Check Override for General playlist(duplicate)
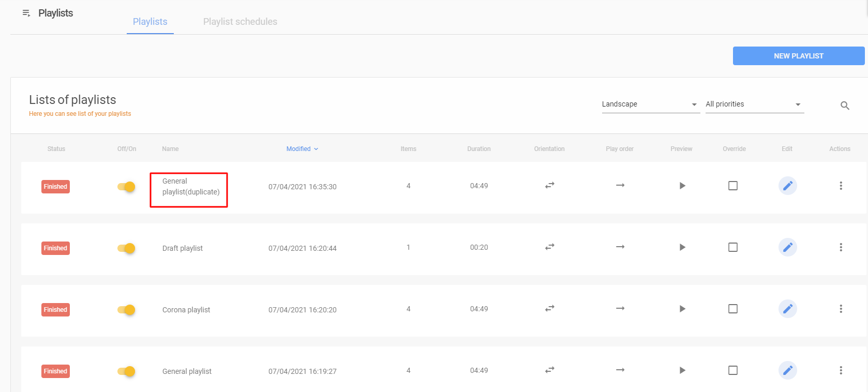The image size is (868, 392). pyautogui.click(x=733, y=186)
